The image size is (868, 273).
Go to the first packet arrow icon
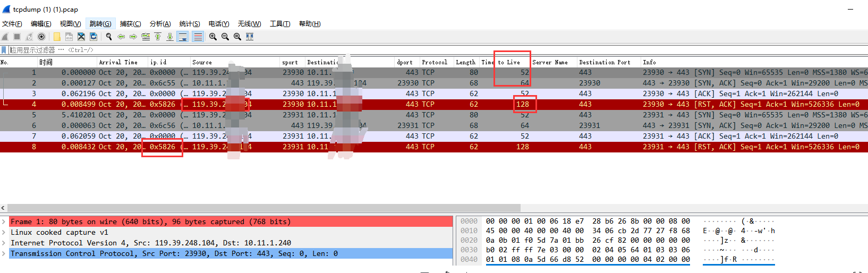pos(158,37)
